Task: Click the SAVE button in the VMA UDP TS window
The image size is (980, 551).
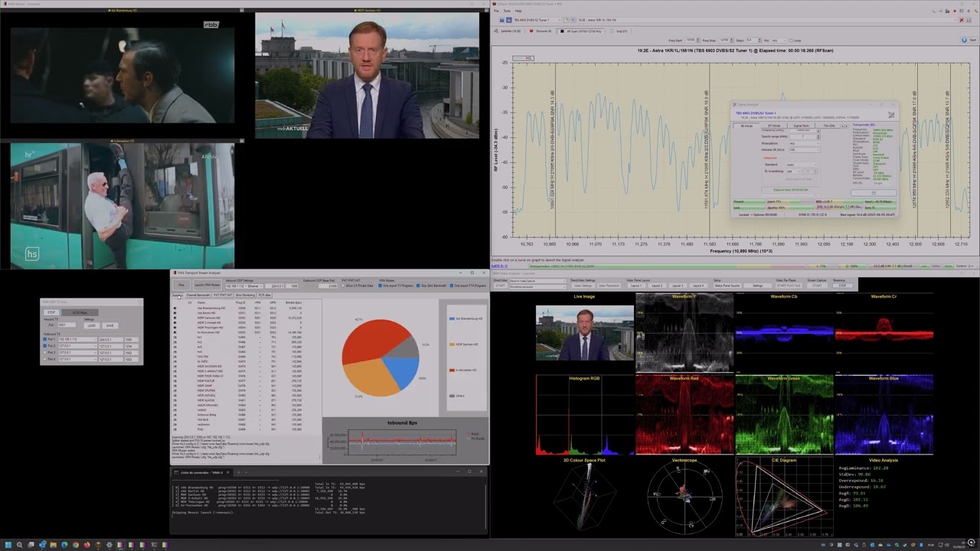Action: [110, 326]
